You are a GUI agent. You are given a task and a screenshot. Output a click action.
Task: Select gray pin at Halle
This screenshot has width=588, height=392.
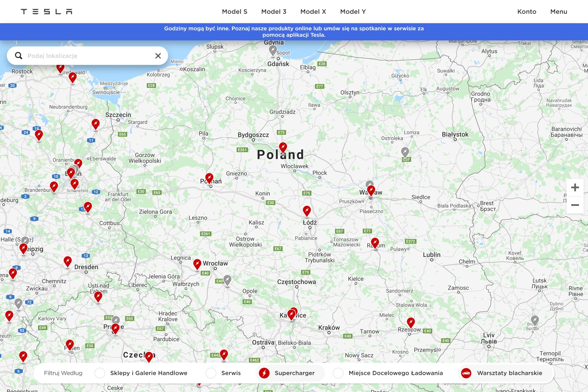click(x=25, y=240)
